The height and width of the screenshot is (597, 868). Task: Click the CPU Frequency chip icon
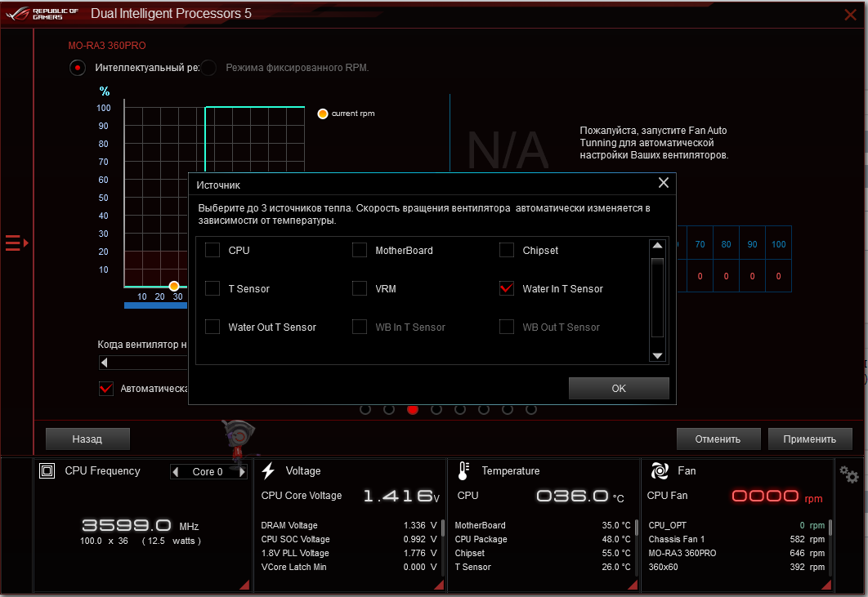47,471
